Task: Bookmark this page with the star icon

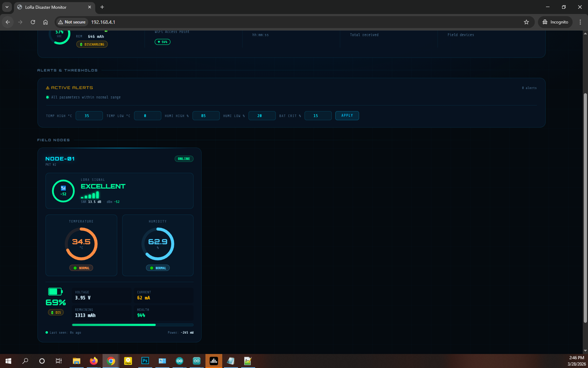Action: pos(526,22)
